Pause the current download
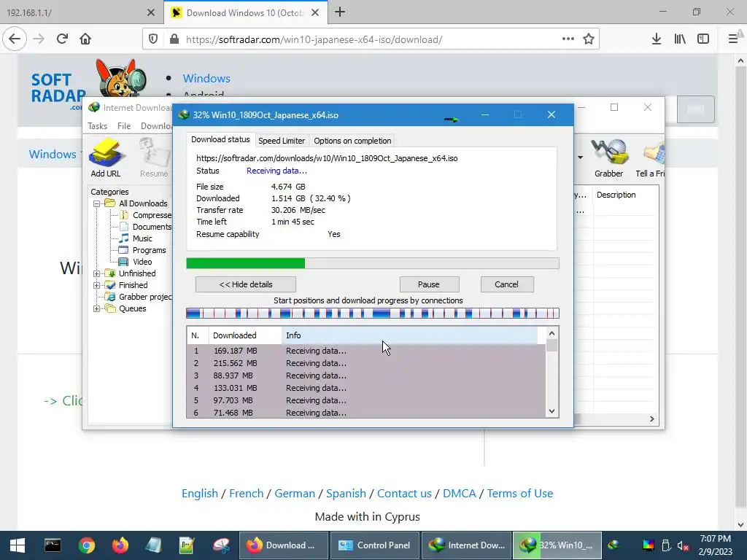Viewport: 747px width, 560px height. click(429, 284)
